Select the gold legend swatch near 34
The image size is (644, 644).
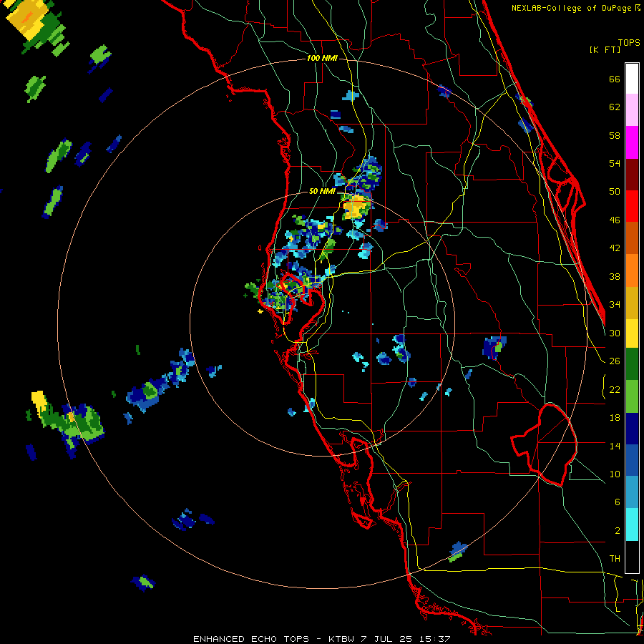coord(632,303)
